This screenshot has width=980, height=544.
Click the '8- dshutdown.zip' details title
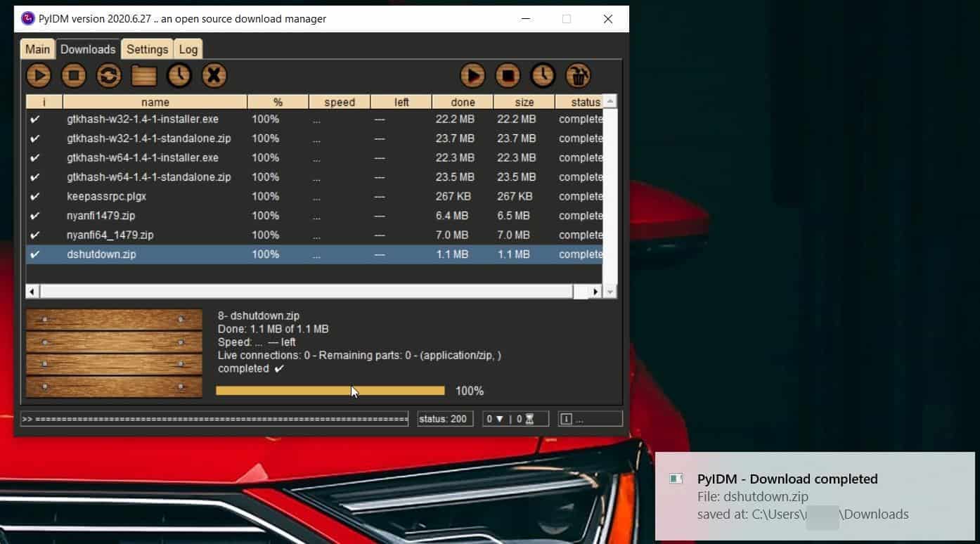click(x=259, y=316)
